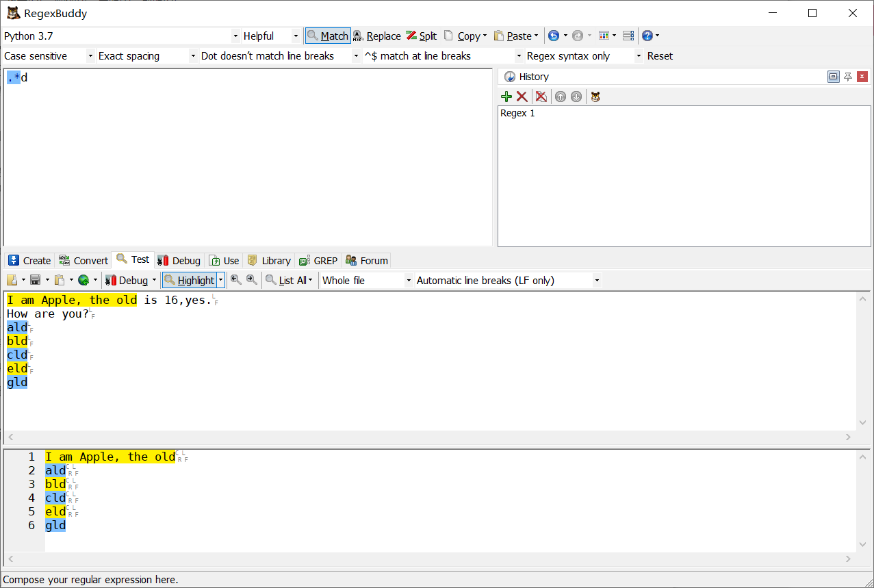Viewport: 874px width, 588px height.
Task: Add a regex with green plus icon
Action: click(x=506, y=97)
